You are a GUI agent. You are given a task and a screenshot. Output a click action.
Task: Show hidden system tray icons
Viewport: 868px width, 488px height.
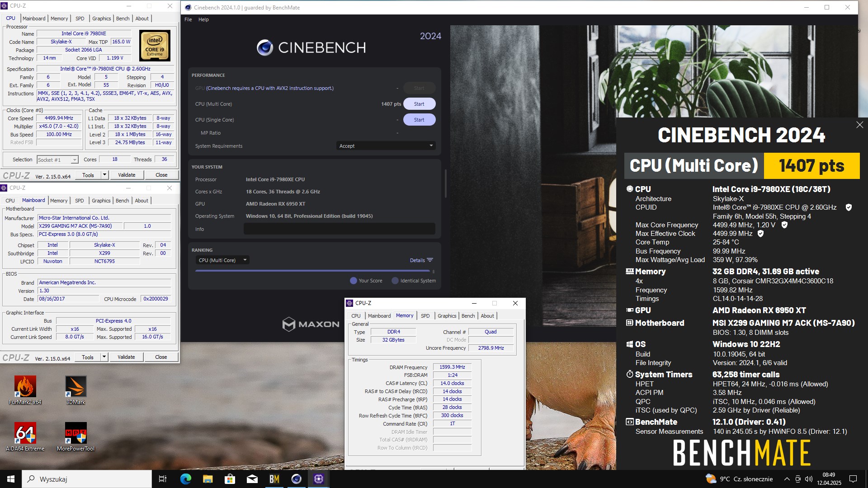(x=787, y=479)
